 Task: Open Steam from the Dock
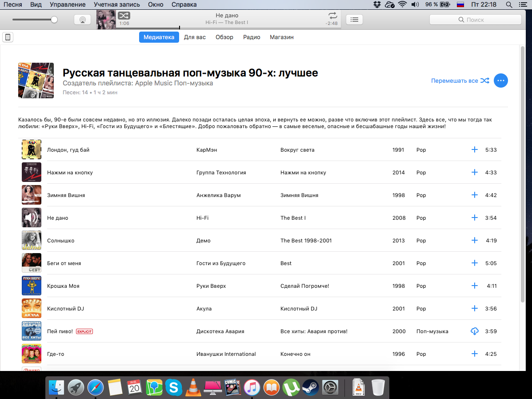click(x=310, y=387)
